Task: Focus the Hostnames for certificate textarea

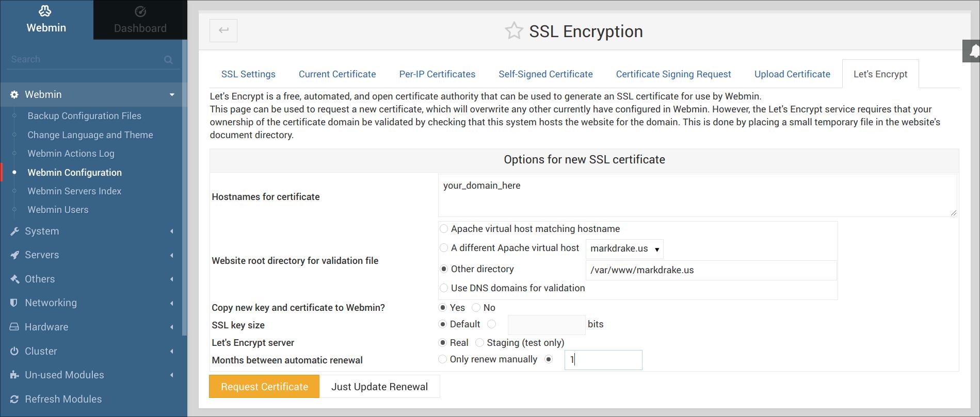Action: pos(698,195)
